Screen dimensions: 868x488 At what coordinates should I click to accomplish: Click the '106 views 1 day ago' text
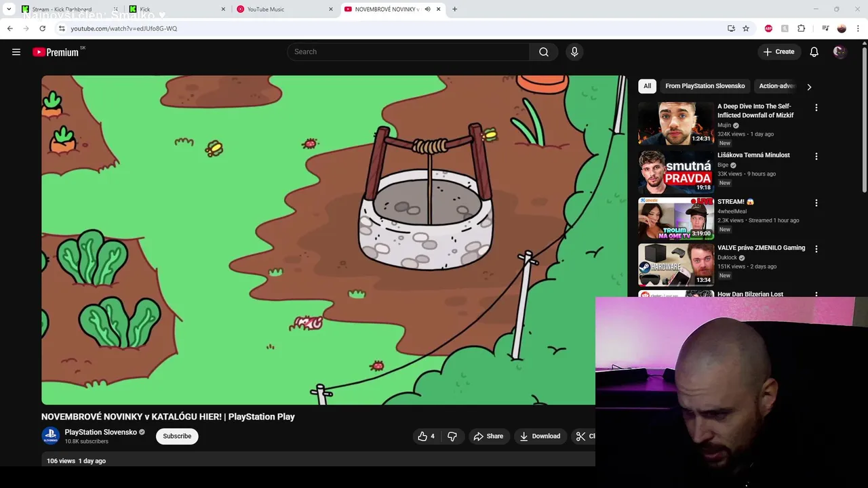click(x=76, y=461)
